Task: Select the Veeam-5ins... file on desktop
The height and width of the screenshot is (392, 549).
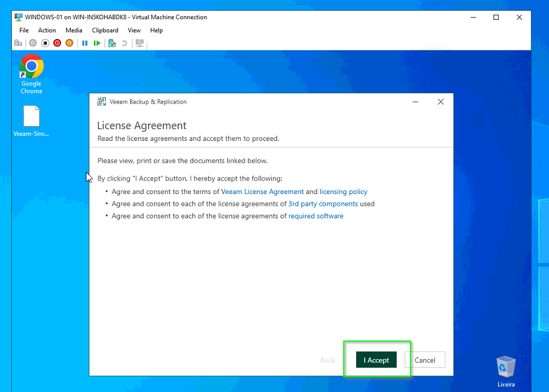Action: tap(31, 121)
